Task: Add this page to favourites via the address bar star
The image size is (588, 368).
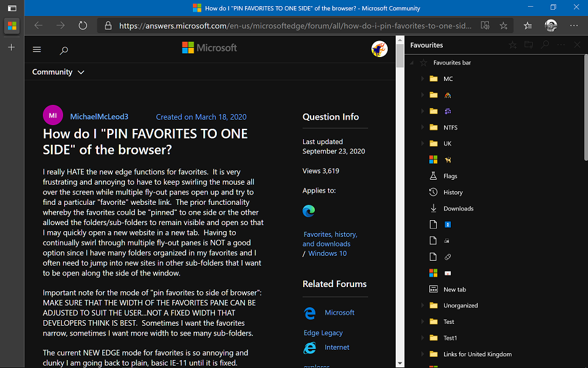Action: click(503, 26)
